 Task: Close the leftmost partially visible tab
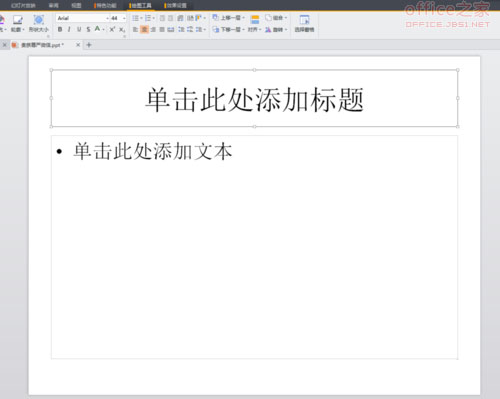tap(5, 45)
